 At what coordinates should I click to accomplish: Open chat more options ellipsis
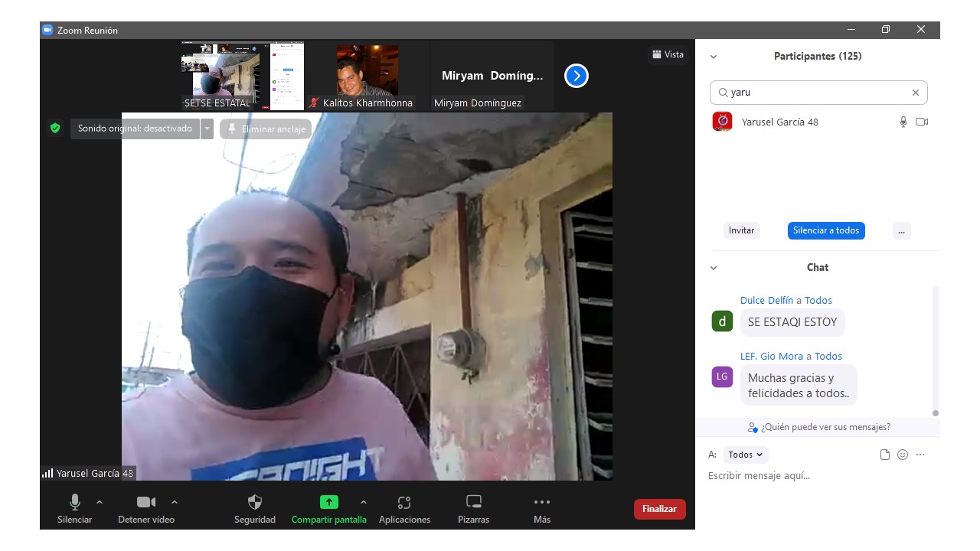(920, 455)
